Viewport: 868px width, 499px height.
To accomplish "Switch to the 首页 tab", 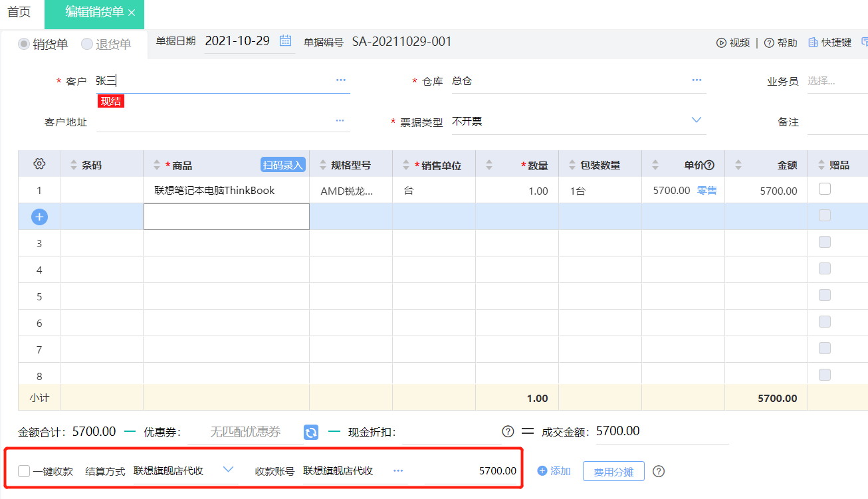I will (x=19, y=12).
